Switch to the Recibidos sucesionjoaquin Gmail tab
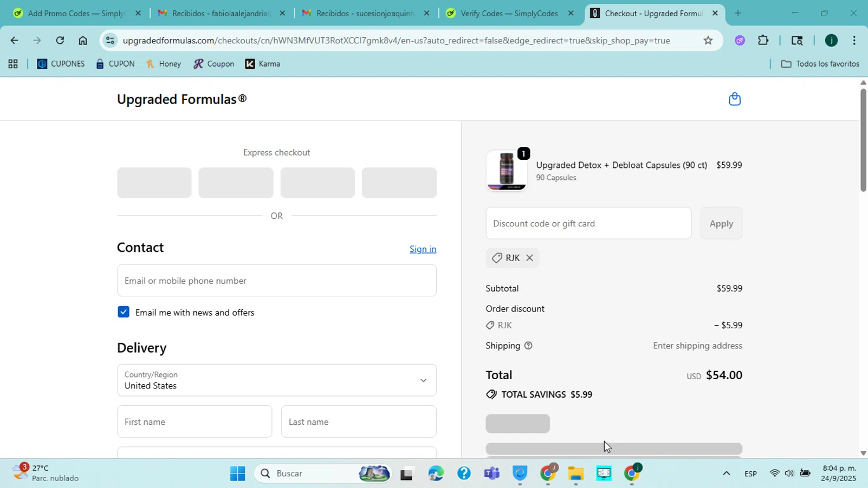Screen dimensions: 868x488 pos(366,13)
